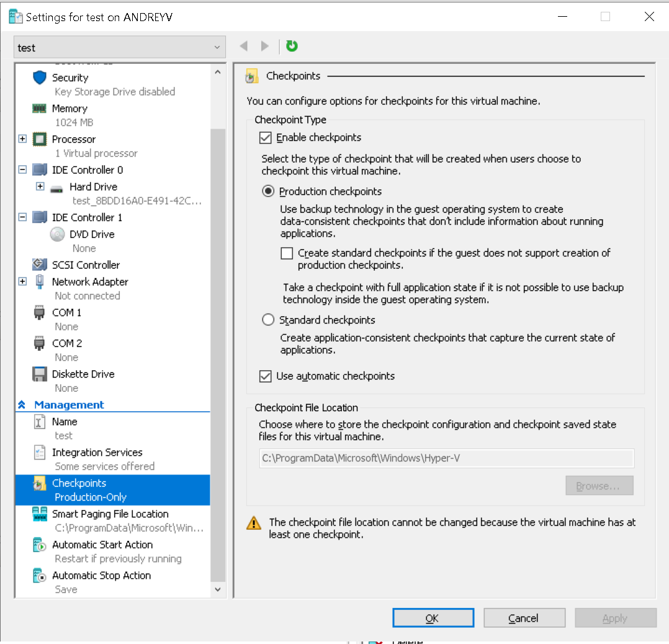Select the Memory chip icon

pyautogui.click(x=39, y=109)
